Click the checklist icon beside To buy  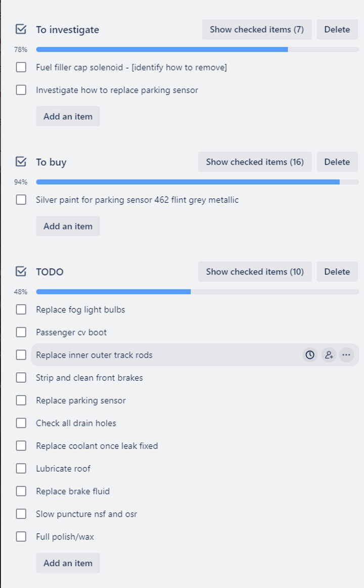(21, 162)
